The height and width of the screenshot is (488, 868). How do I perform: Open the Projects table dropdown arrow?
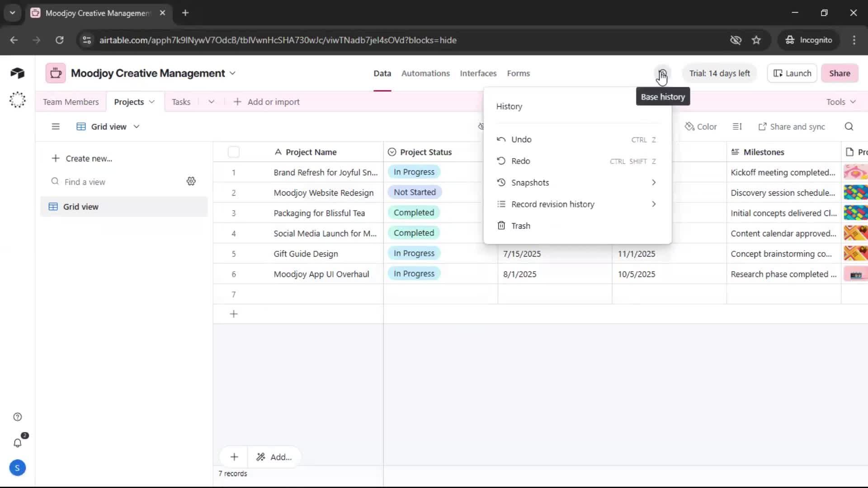(x=152, y=102)
